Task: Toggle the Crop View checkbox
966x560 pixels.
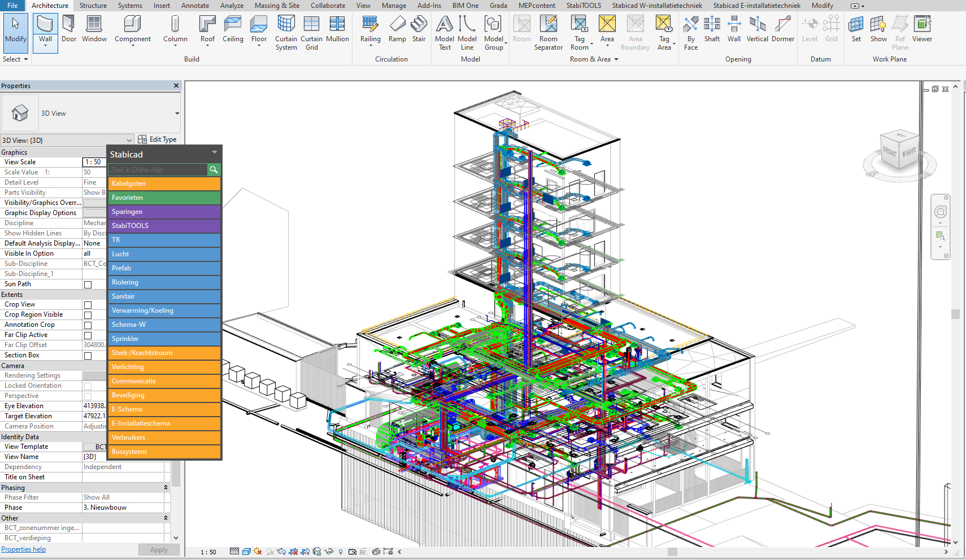Action: click(88, 305)
